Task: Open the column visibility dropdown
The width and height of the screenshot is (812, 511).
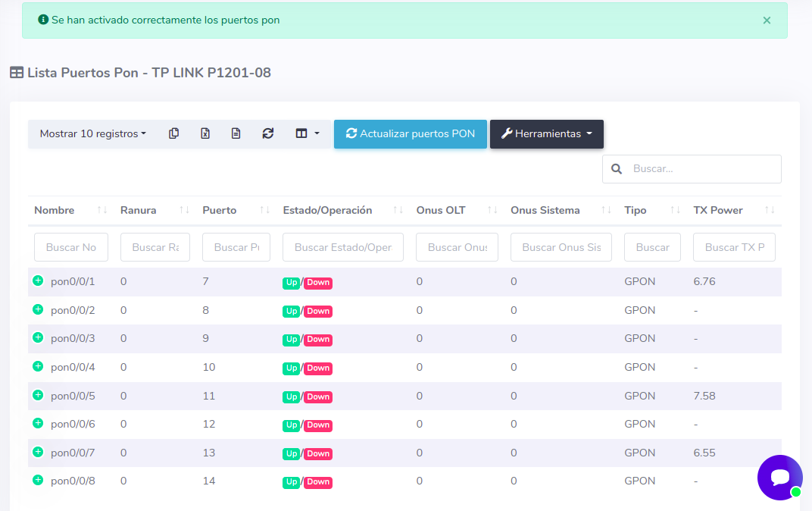Action: (307, 133)
